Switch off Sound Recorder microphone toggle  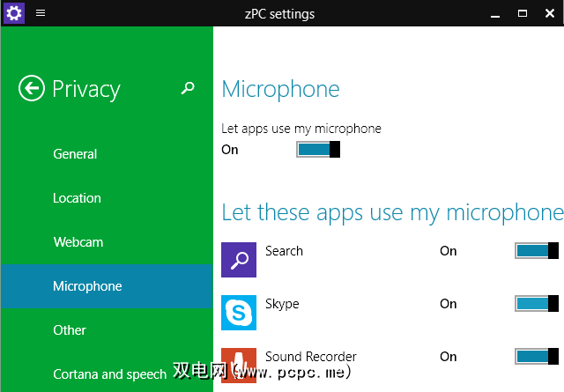click(x=537, y=357)
